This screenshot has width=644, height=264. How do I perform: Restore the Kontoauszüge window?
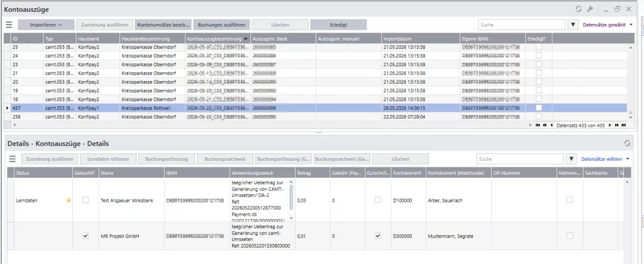pyautogui.click(x=617, y=9)
